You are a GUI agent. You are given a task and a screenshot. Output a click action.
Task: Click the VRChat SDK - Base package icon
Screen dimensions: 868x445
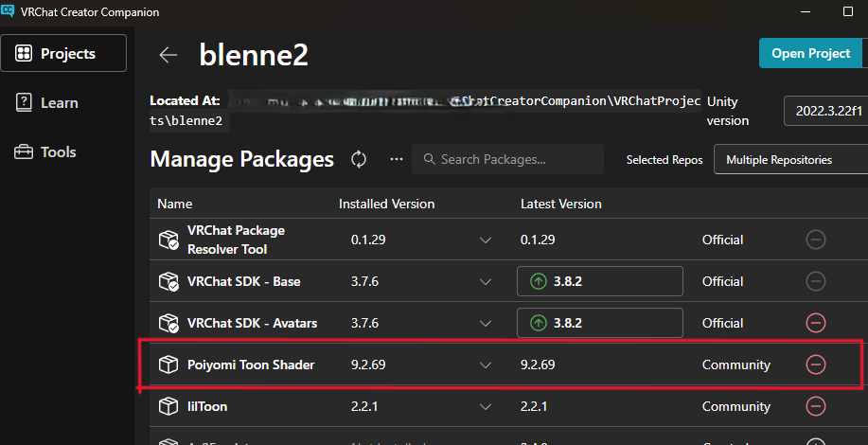(168, 281)
